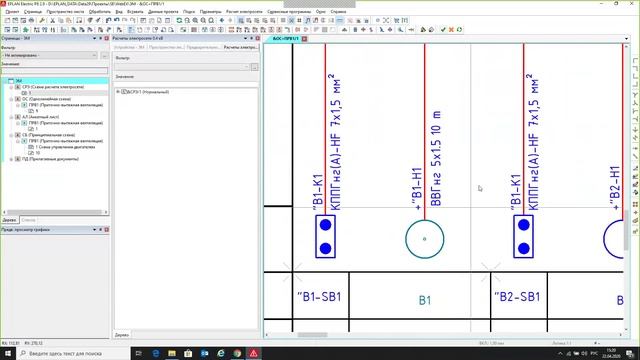Viewport: 640px width, 360px height.
Task: Click the green checkmark icon
Action: (x=443, y=29)
